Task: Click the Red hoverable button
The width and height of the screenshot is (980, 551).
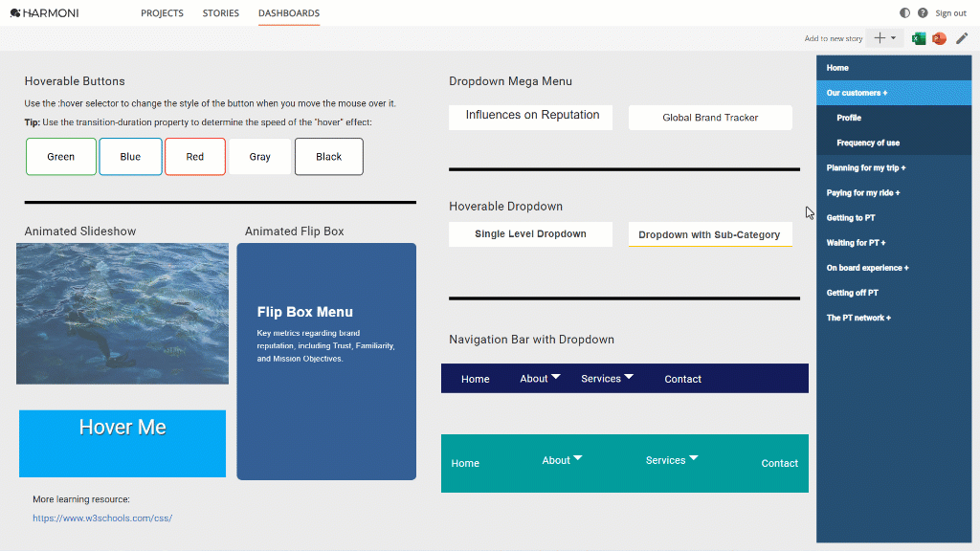Action: (x=195, y=157)
